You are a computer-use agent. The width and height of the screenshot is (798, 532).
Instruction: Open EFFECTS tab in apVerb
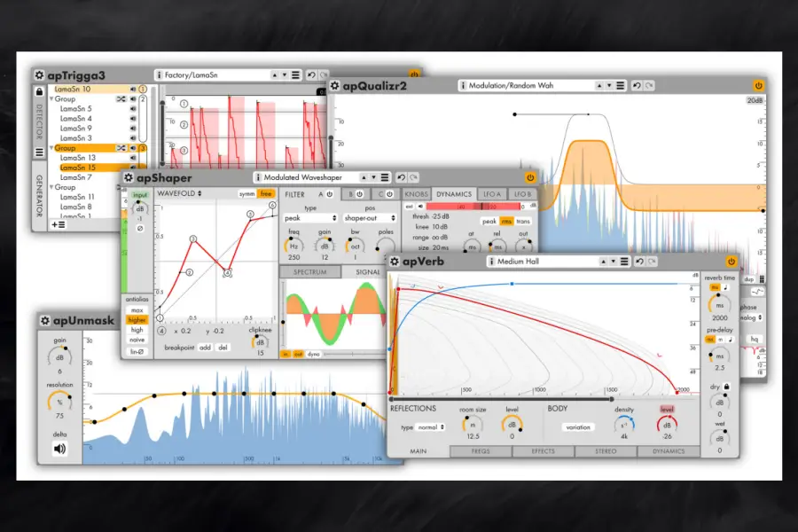[x=543, y=451]
